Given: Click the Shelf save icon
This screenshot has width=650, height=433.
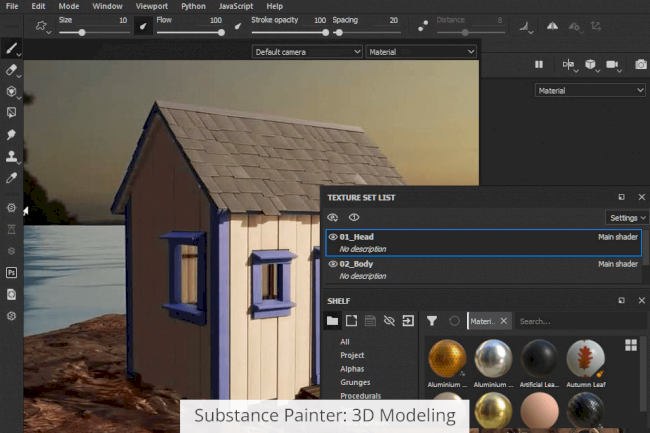Looking at the screenshot, I should [370, 321].
